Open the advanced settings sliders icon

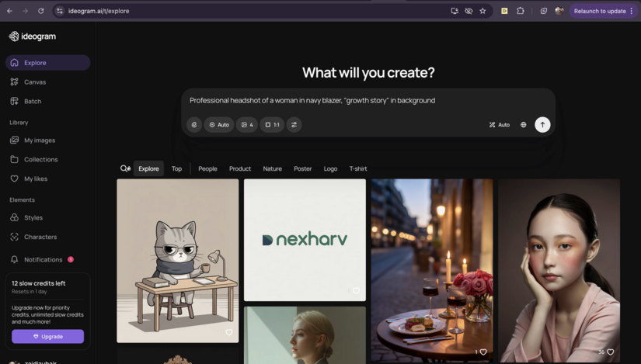294,125
